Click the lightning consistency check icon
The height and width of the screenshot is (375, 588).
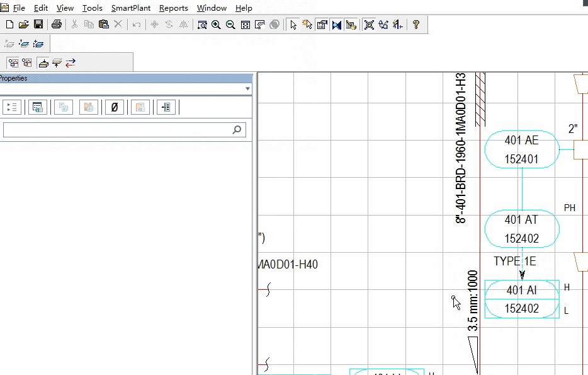[398, 25]
